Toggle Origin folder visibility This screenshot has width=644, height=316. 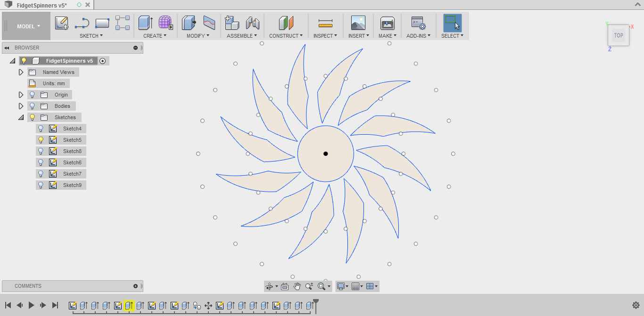31,94
